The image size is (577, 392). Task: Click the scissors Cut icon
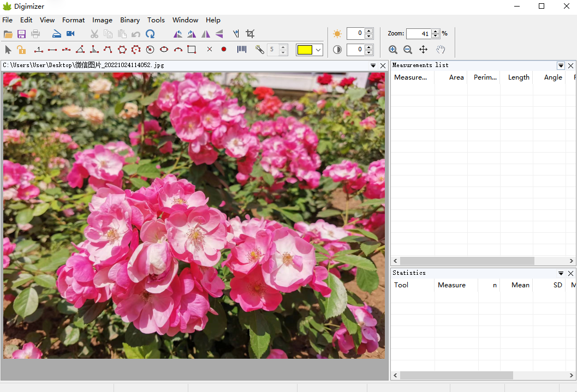pyautogui.click(x=94, y=34)
